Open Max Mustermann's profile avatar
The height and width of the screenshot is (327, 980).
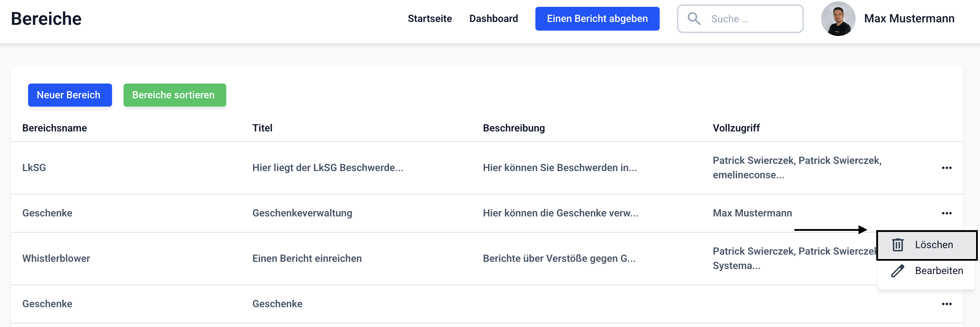coord(838,19)
